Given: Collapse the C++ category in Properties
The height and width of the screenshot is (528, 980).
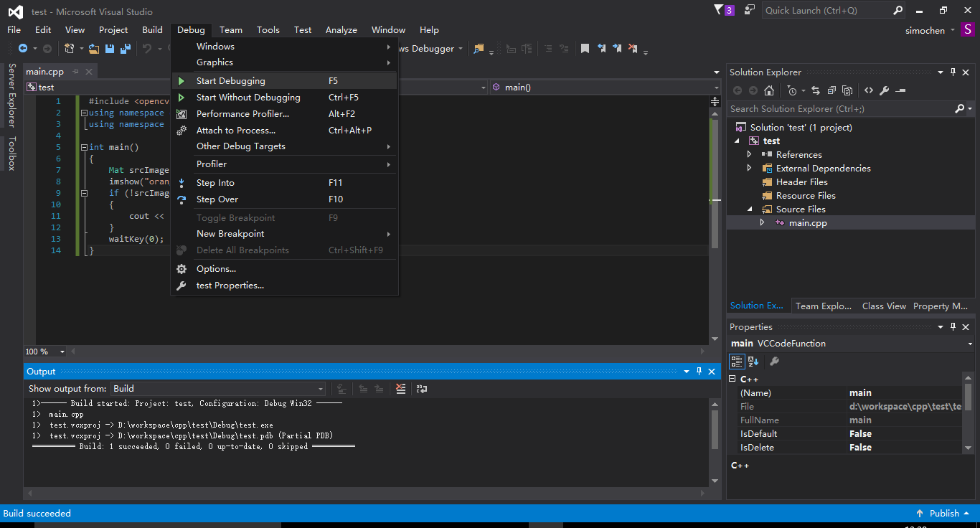Looking at the screenshot, I should coord(732,379).
